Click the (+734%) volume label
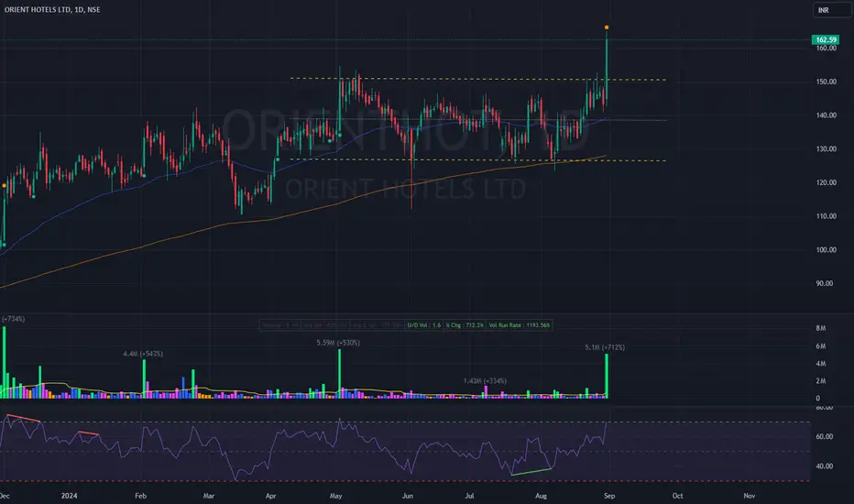 pos(13,319)
